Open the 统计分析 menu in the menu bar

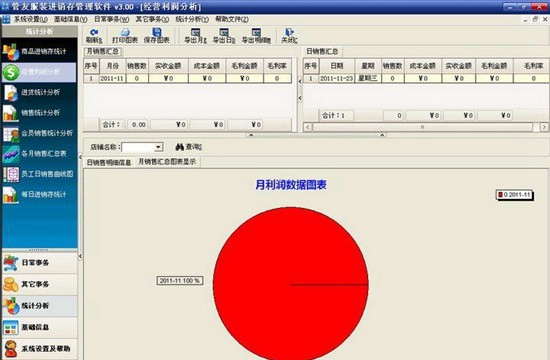pos(192,19)
